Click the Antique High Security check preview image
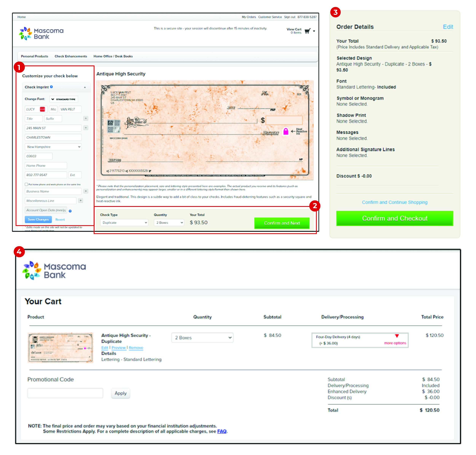Image resolution: width=476 pixels, height=455 pixels. point(205,130)
